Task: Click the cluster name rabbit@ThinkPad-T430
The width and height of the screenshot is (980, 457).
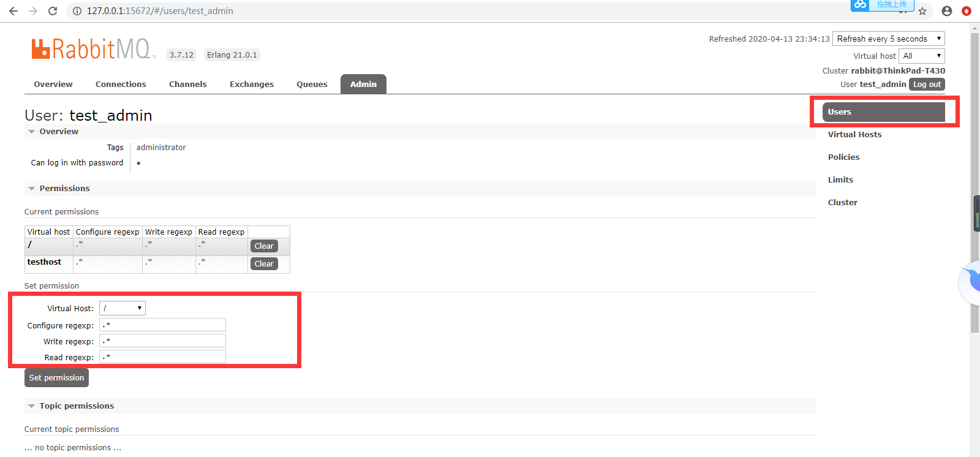Action: coord(898,71)
